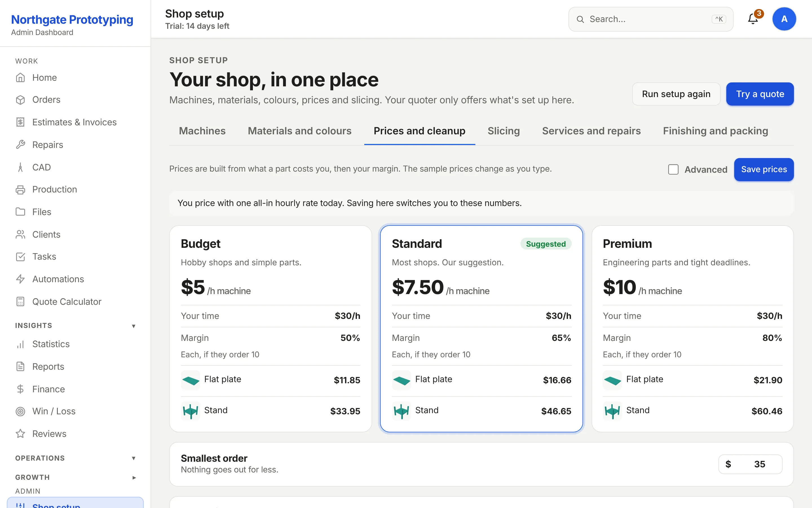This screenshot has height=508, width=812.
Task: Collapse the OPERATIONS section arrow
Action: click(x=134, y=458)
